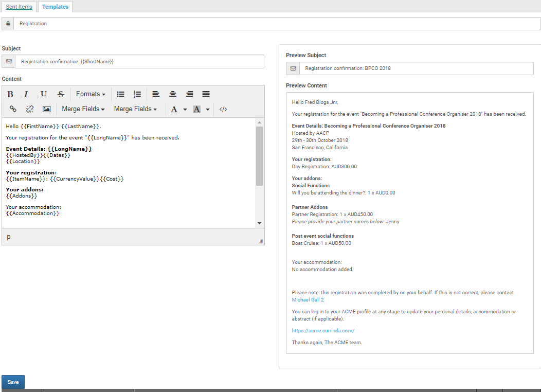This screenshot has height=392, width=541.
Task: Click the editor's vertical scrollbar thumb
Action: (260, 156)
